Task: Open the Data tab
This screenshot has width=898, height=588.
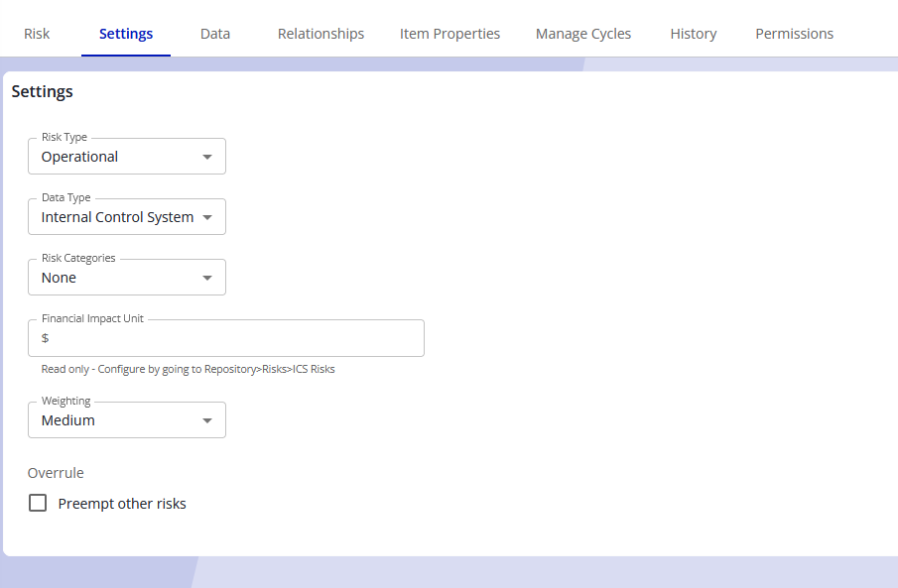Action: click(215, 34)
